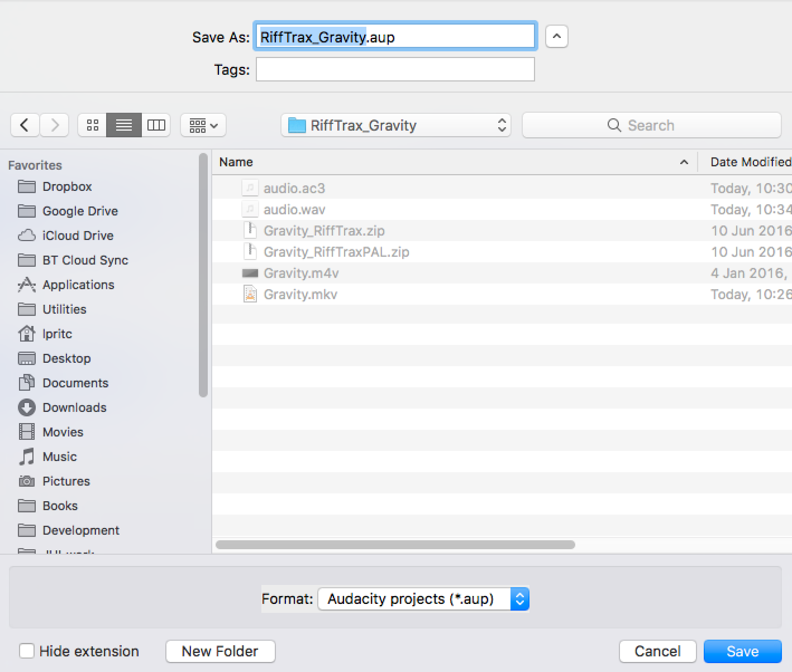Screen dimensions: 792x672
Task: Open Movies in the sidebar
Action: pyautogui.click(x=63, y=432)
